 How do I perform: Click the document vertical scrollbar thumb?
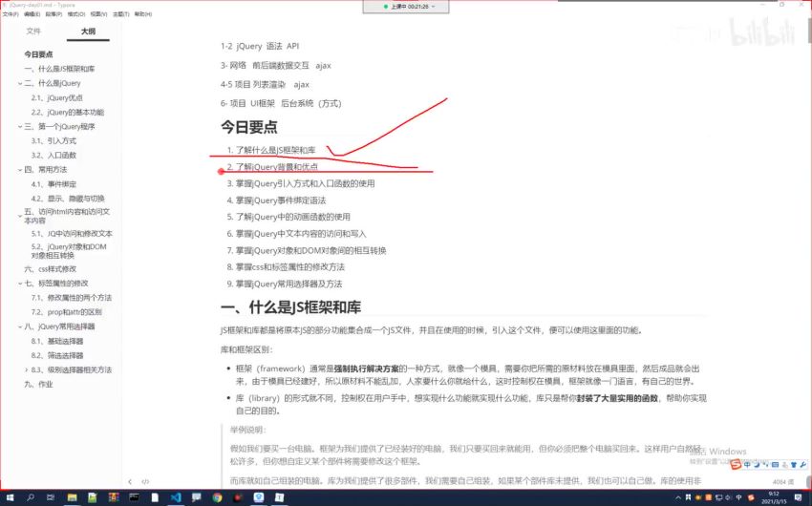pyautogui.click(x=809, y=30)
